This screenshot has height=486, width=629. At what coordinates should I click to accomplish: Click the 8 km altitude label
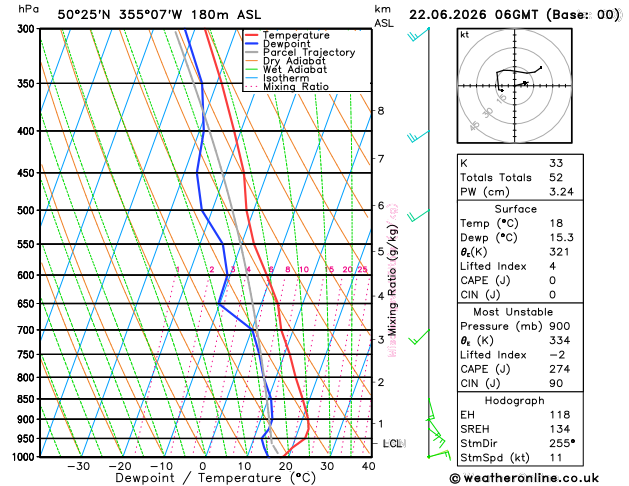click(x=381, y=111)
